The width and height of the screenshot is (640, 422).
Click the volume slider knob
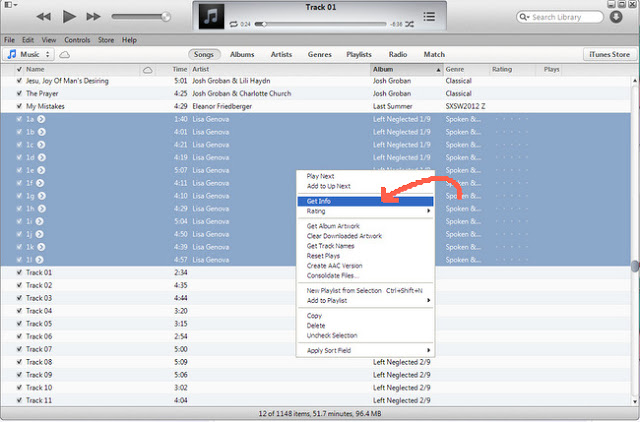tap(166, 17)
